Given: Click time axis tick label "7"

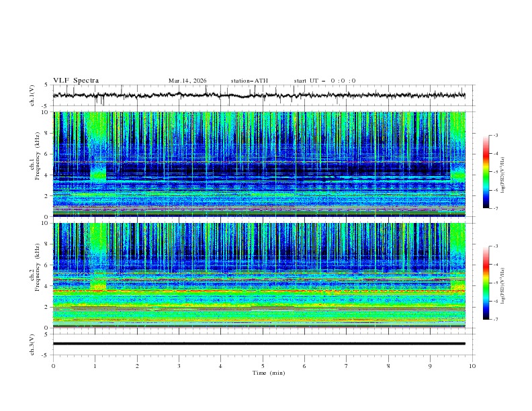Looking at the screenshot, I should coord(347,366).
